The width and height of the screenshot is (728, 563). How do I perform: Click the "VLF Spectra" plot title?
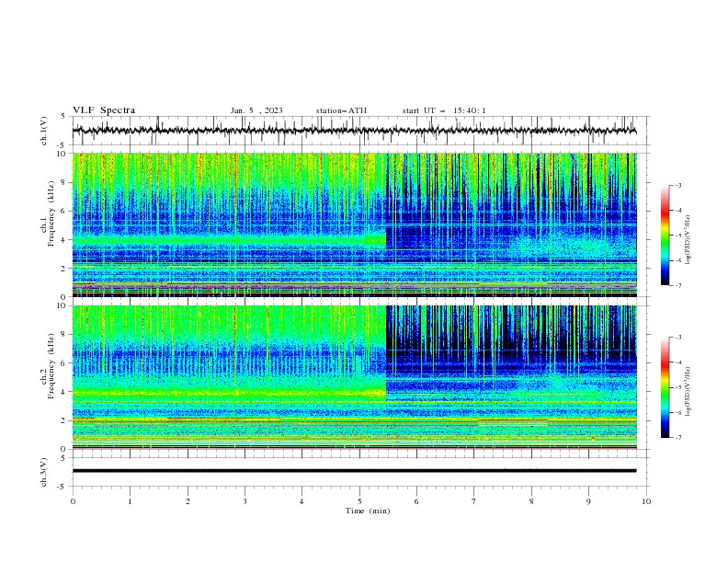tap(104, 110)
